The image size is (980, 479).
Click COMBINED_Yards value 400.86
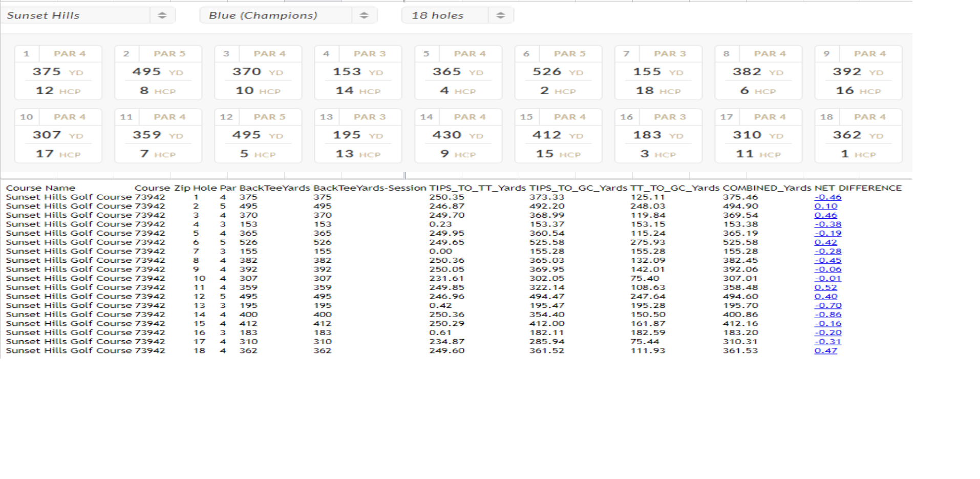(x=740, y=315)
